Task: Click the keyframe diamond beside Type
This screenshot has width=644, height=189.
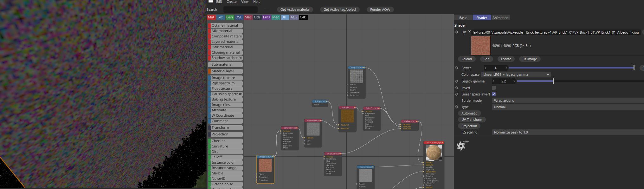Action: tap(457, 107)
